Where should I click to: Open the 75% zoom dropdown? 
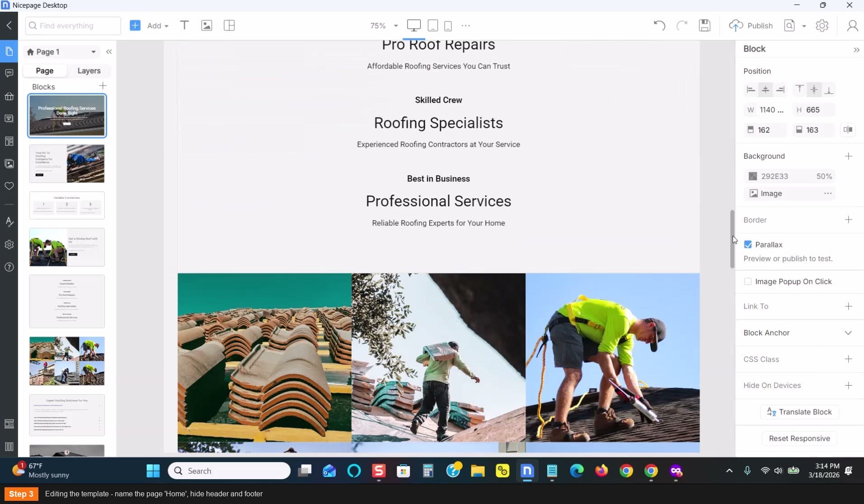coord(384,26)
